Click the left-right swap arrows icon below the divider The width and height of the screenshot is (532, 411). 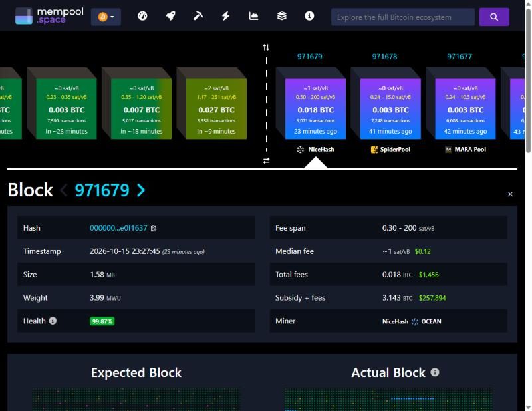tap(267, 160)
